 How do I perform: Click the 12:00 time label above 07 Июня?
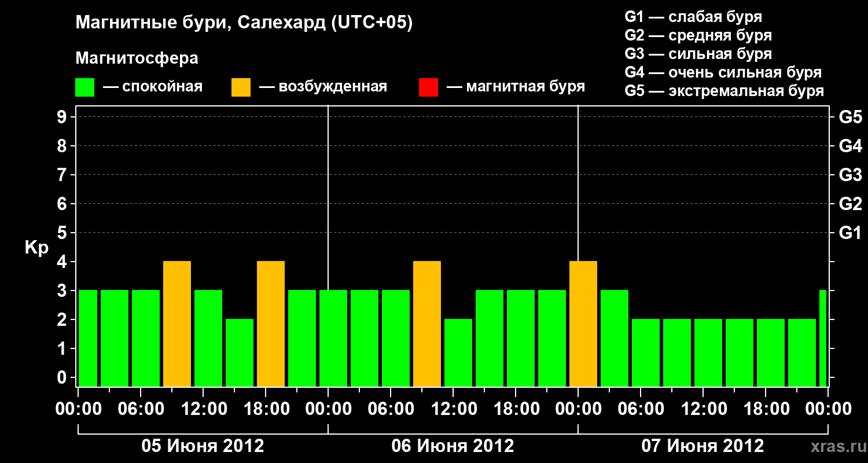coord(703,409)
